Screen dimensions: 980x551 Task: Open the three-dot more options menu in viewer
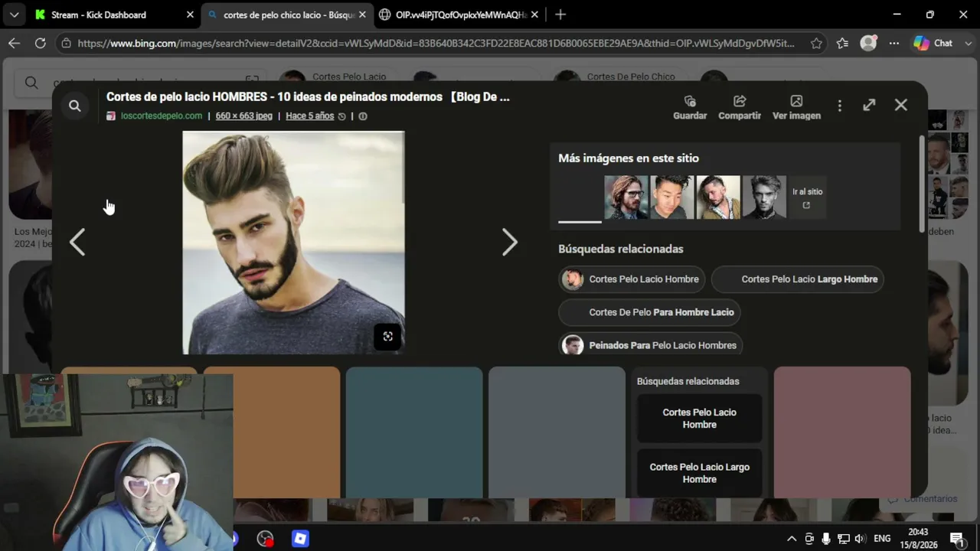pyautogui.click(x=840, y=106)
